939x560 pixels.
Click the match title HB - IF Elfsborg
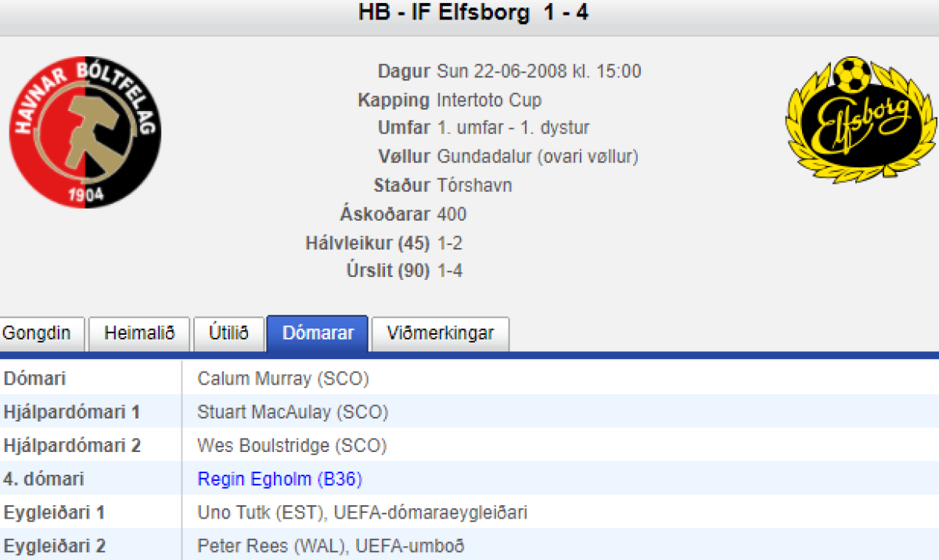473,13
